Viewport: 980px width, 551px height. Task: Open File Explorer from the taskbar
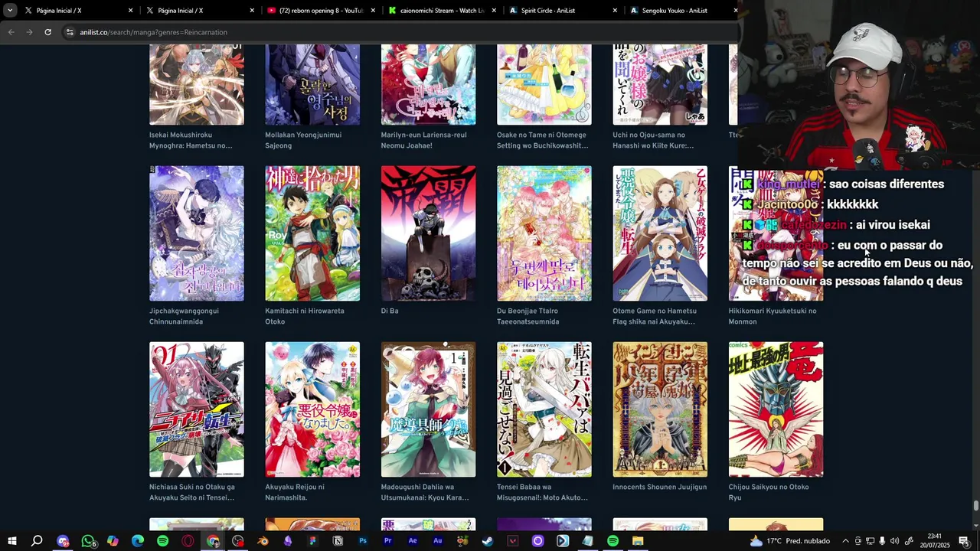coord(638,541)
